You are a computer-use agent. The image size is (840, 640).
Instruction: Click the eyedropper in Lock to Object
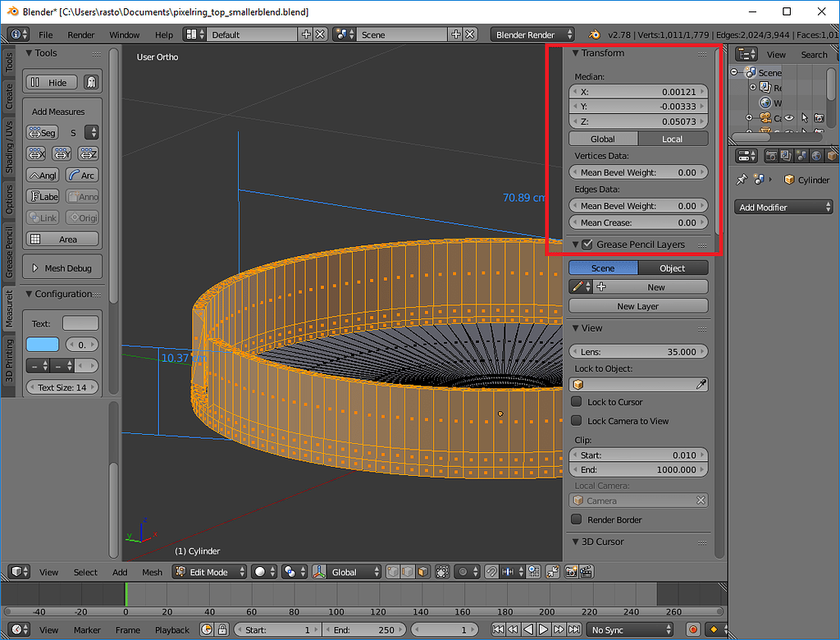(701, 384)
